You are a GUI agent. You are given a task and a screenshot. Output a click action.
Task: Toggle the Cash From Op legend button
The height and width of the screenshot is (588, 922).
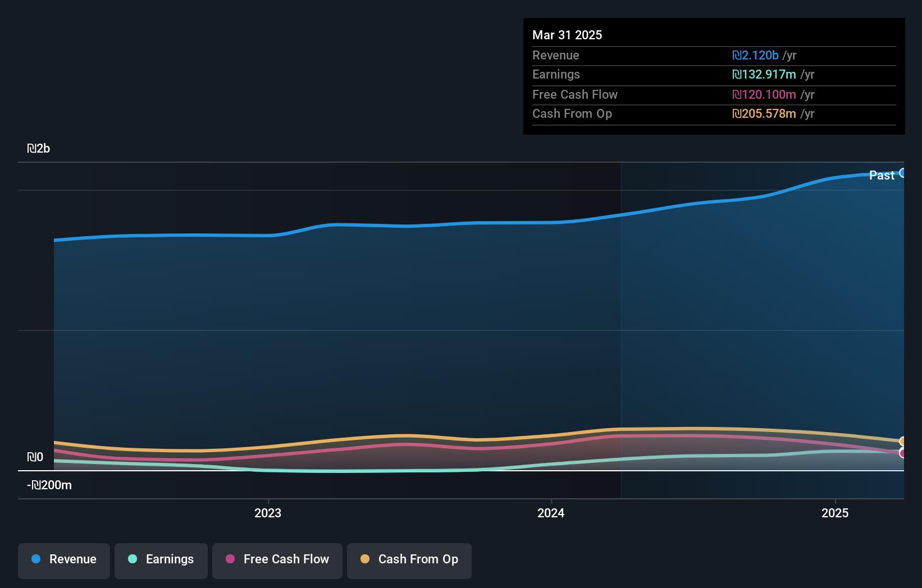(x=409, y=561)
